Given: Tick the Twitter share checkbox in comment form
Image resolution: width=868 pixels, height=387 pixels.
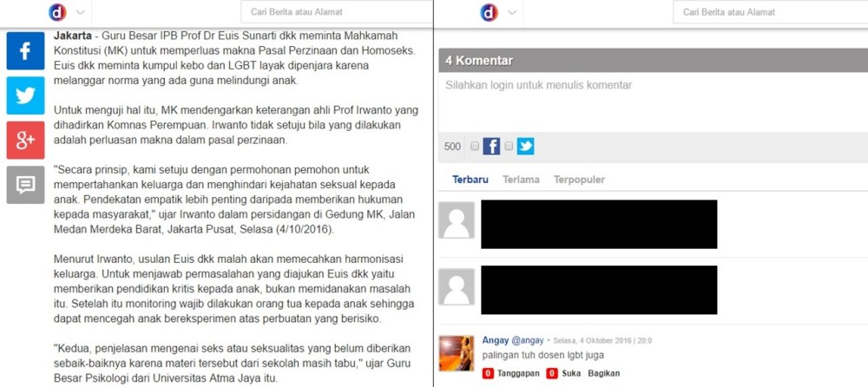Looking at the screenshot, I should (x=509, y=146).
